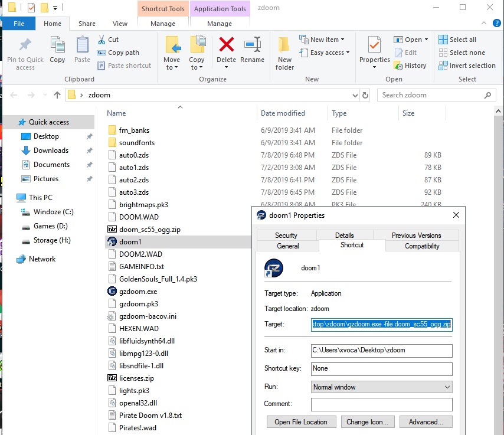
Task: Open the Easy access dropdown
Action: pyautogui.click(x=325, y=53)
